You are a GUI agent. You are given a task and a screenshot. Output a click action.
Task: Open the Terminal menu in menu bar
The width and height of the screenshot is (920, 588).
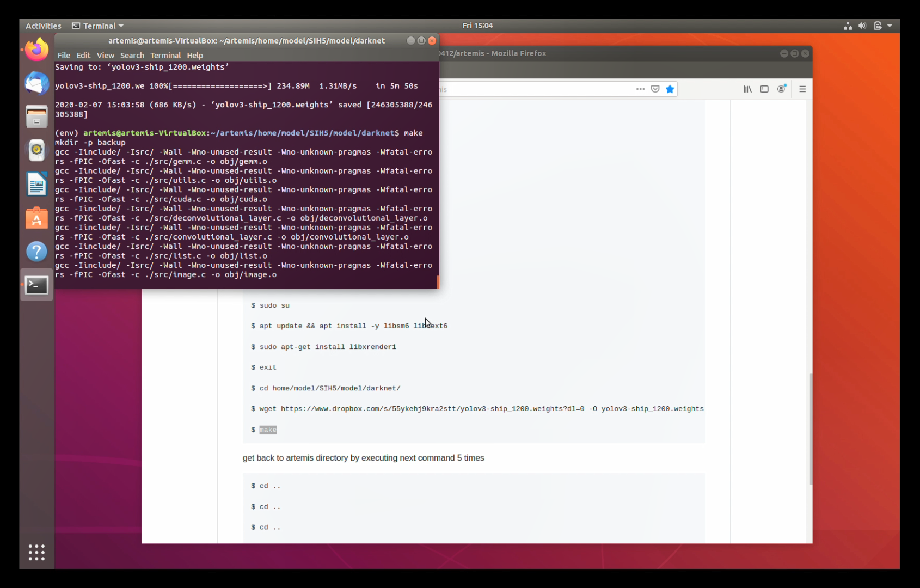point(165,55)
